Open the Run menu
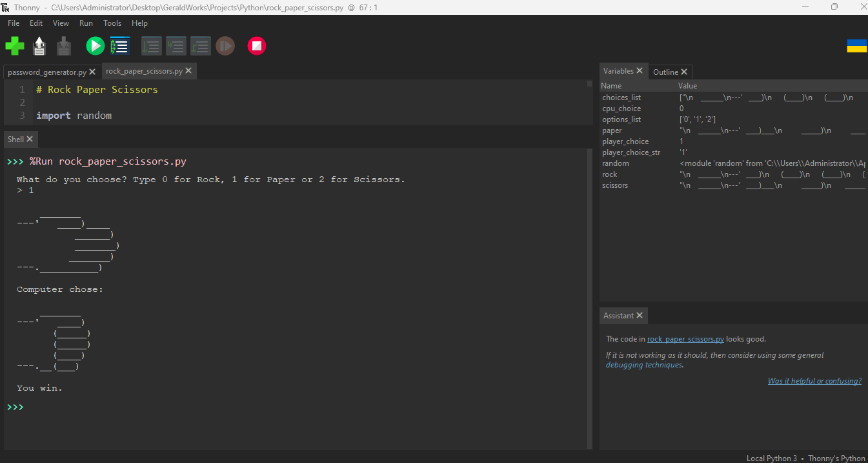The height and width of the screenshot is (463, 868). (x=86, y=23)
